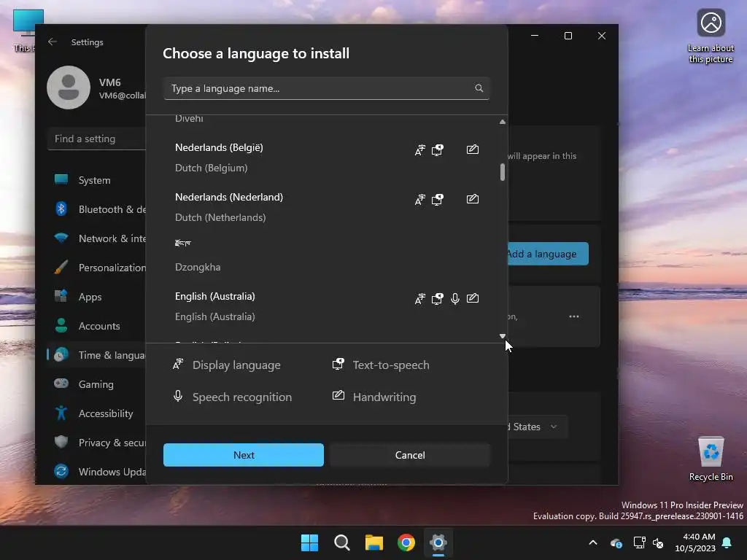747x560 pixels.
Task: Click Settings gear icon in taskbar
Action: tap(438, 542)
